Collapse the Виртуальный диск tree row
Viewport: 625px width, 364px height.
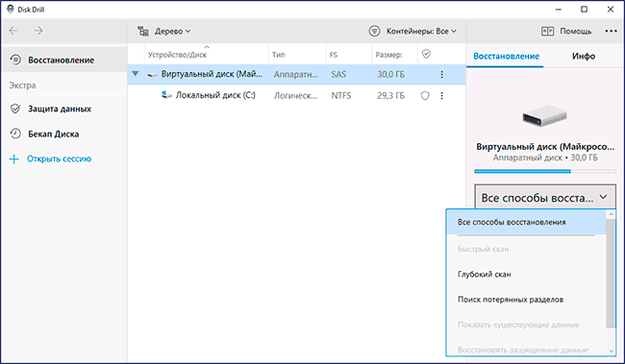[136, 74]
